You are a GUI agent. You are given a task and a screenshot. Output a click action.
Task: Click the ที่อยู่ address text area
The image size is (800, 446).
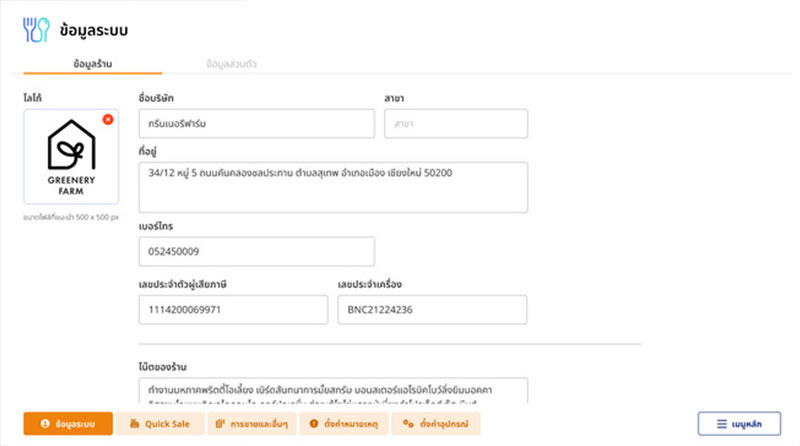point(332,187)
